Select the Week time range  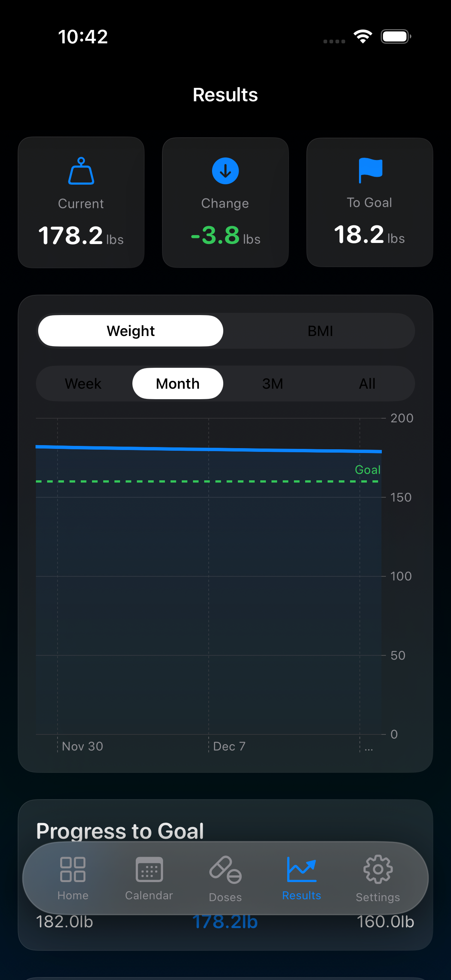(x=83, y=383)
